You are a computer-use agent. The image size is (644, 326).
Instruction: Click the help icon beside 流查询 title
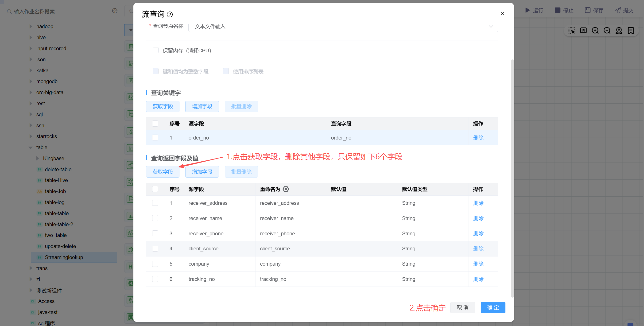(x=170, y=15)
